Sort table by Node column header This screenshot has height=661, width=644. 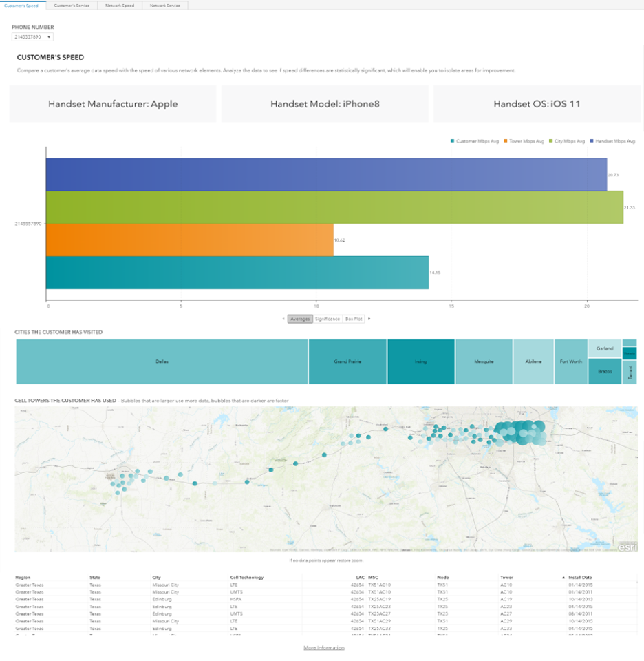pyautogui.click(x=442, y=578)
